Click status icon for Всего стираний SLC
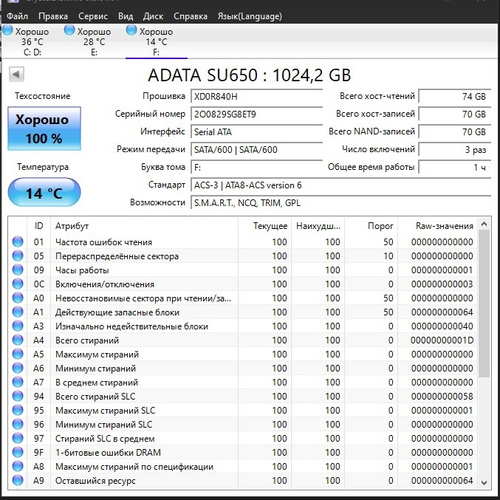Viewport: 500px width, 500px height. pyautogui.click(x=18, y=396)
